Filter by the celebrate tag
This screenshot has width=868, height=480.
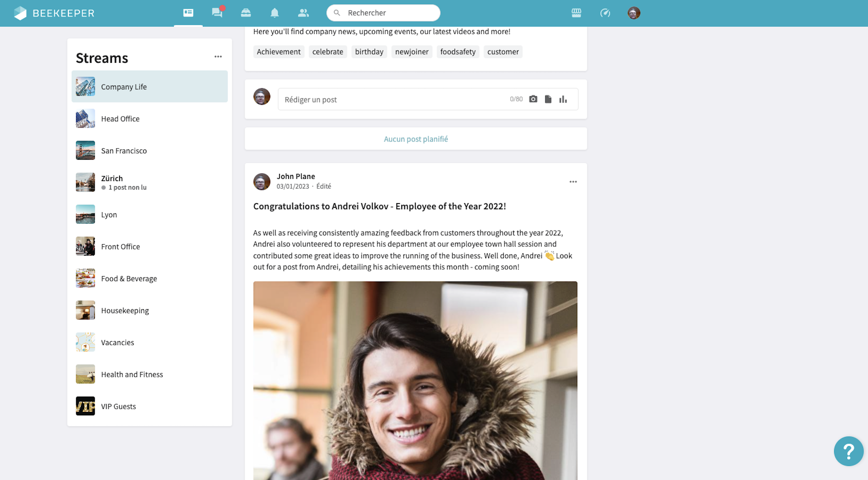[x=327, y=52]
